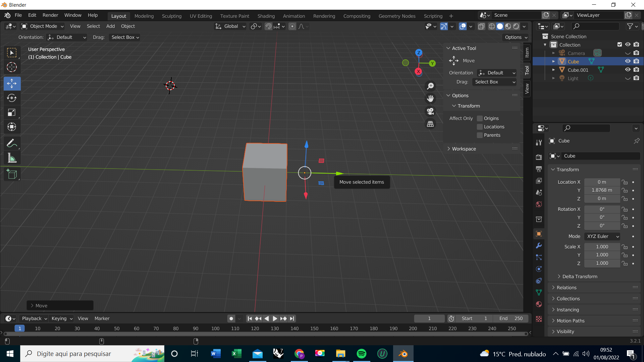This screenshot has height=362, width=644.
Task: Click the End frame field
Action: point(511,319)
